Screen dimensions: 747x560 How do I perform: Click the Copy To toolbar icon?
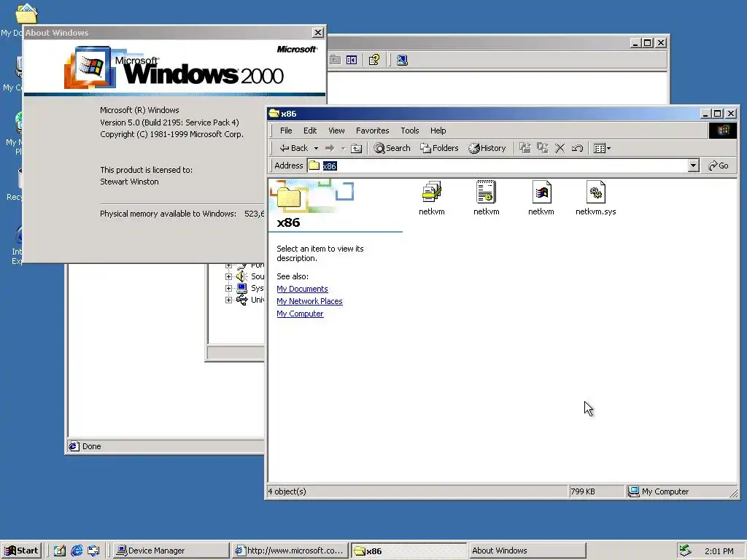click(x=543, y=148)
